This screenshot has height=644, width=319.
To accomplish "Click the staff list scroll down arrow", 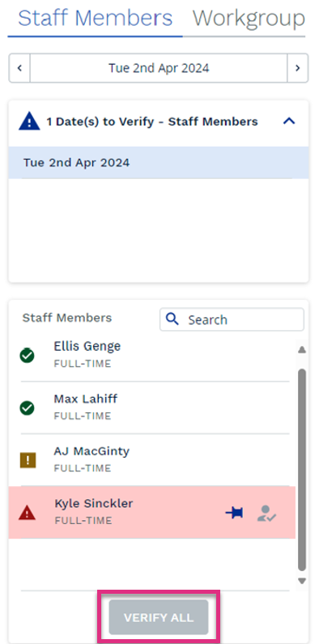I will [x=302, y=581].
